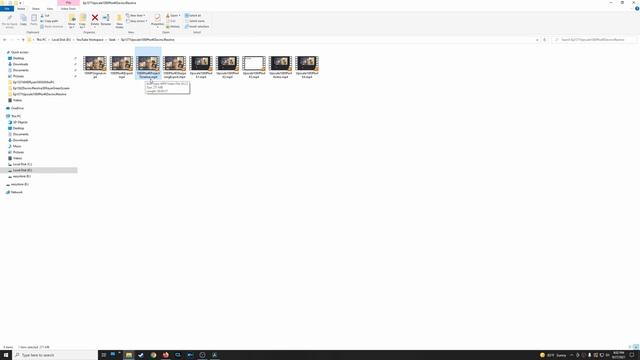The image size is (640, 360).
Task: Click Edit in the Open group
Action: pyautogui.click(x=171, y=21)
